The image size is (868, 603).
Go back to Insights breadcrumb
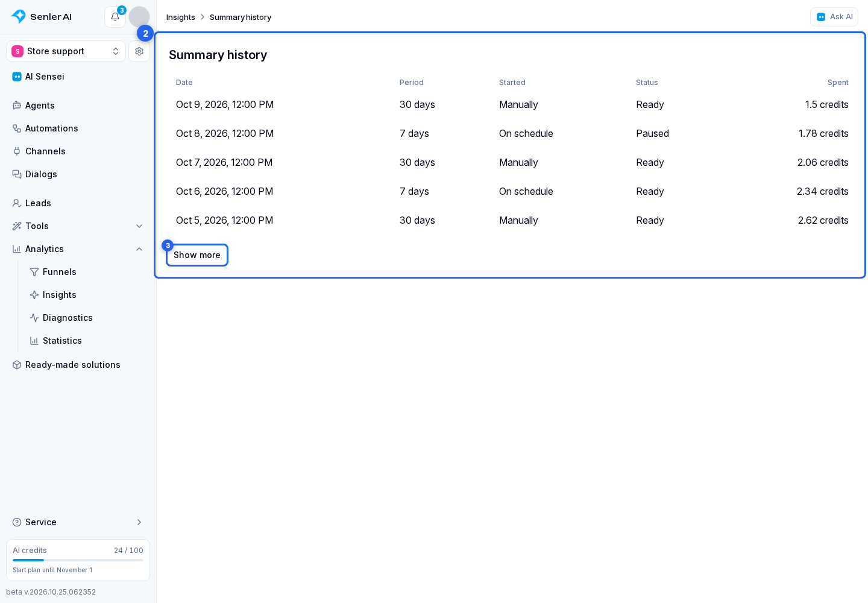point(181,17)
